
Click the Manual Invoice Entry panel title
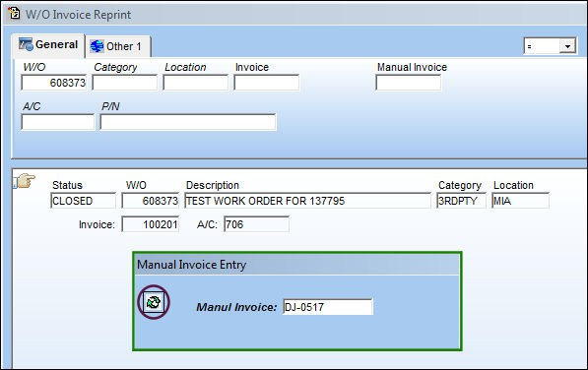(x=192, y=265)
